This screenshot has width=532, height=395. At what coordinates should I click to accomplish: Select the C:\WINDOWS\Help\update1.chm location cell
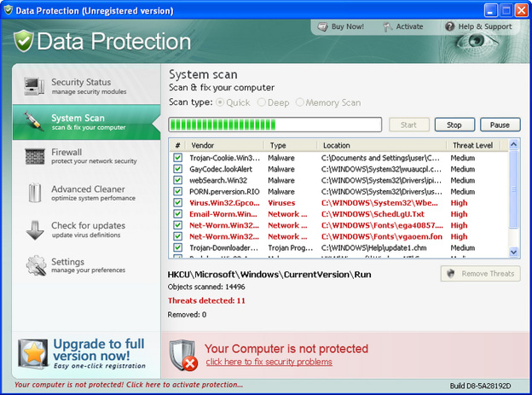pos(373,247)
